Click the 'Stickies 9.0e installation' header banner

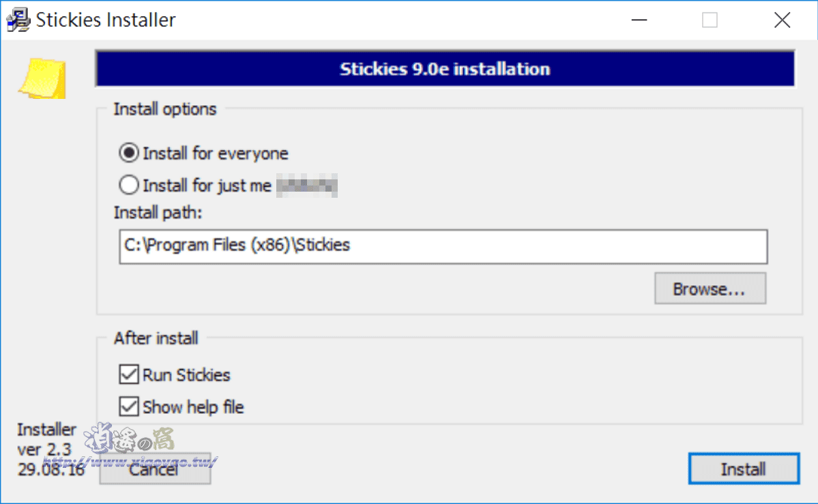click(x=444, y=68)
